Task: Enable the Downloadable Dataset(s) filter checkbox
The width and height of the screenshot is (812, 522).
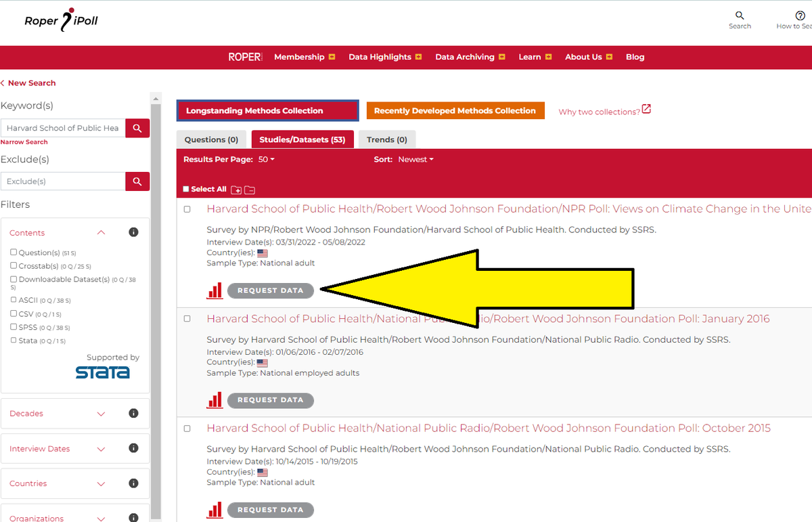Action: pos(16,279)
